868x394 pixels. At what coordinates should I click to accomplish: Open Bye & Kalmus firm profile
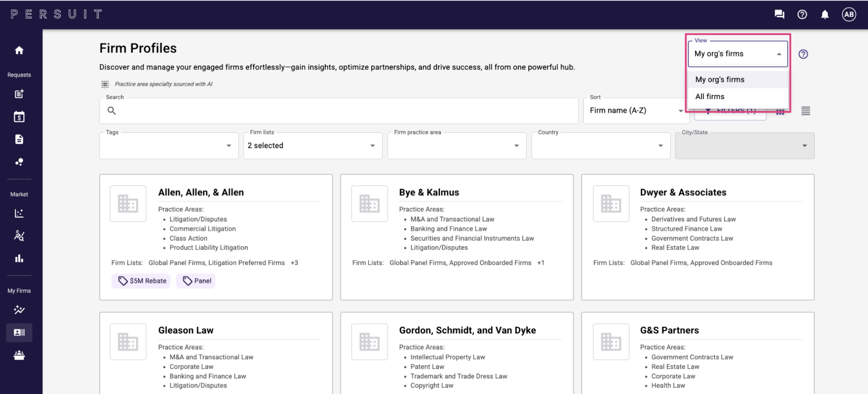coord(429,192)
